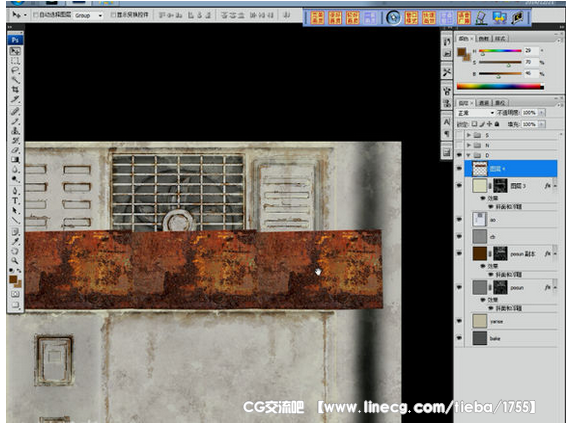Select the Type tool
Image resolution: width=568 pixels, height=424 pixels.
[15, 201]
